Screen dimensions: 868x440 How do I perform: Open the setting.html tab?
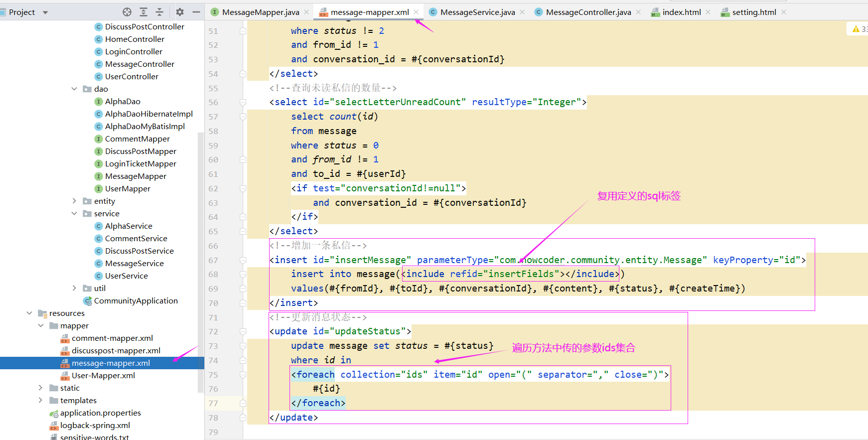click(754, 12)
